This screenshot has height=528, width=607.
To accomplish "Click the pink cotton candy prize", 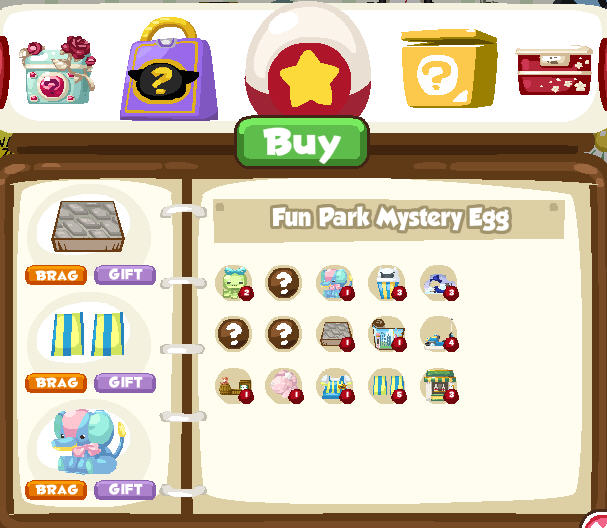I will pyautogui.click(x=284, y=386).
